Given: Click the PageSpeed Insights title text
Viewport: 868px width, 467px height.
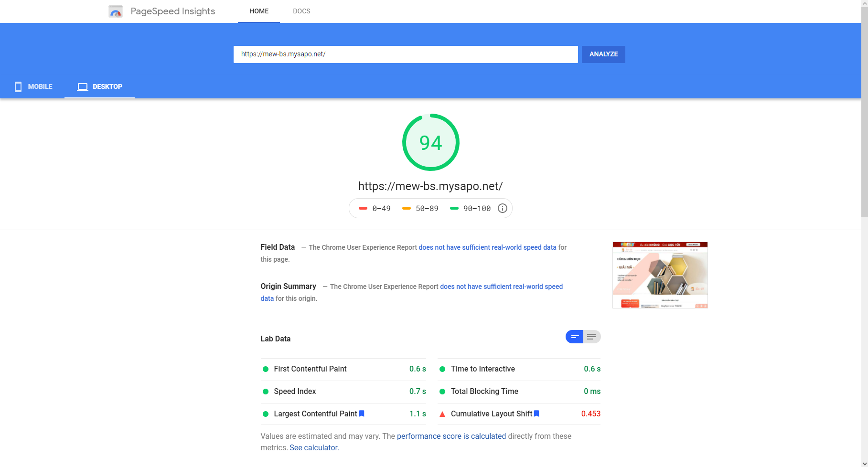Looking at the screenshot, I should [x=173, y=11].
